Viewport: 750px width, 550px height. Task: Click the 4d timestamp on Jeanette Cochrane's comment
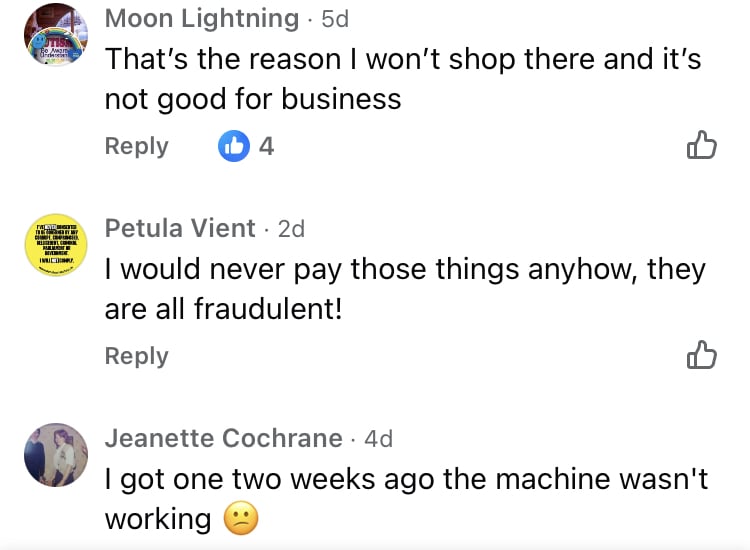378,439
